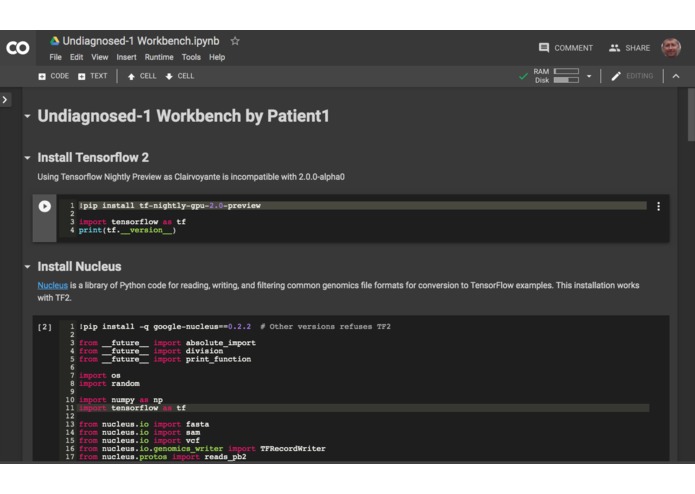Collapse the Undiagnosed-1 Workbench by Patient1 section

(x=27, y=116)
